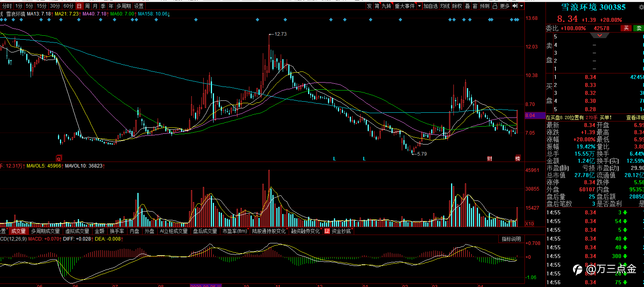Click the 榜 marker on the chart
The height and width of the screenshot is (287, 644).
(518, 158)
